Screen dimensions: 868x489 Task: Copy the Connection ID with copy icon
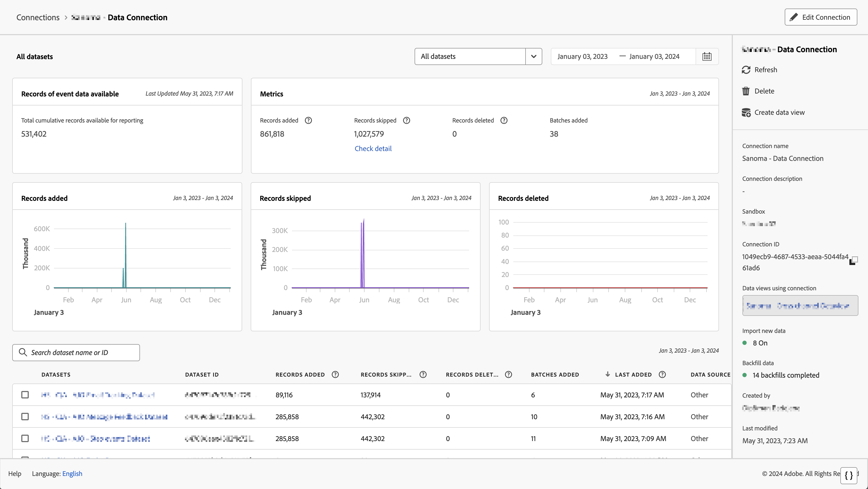(x=853, y=261)
